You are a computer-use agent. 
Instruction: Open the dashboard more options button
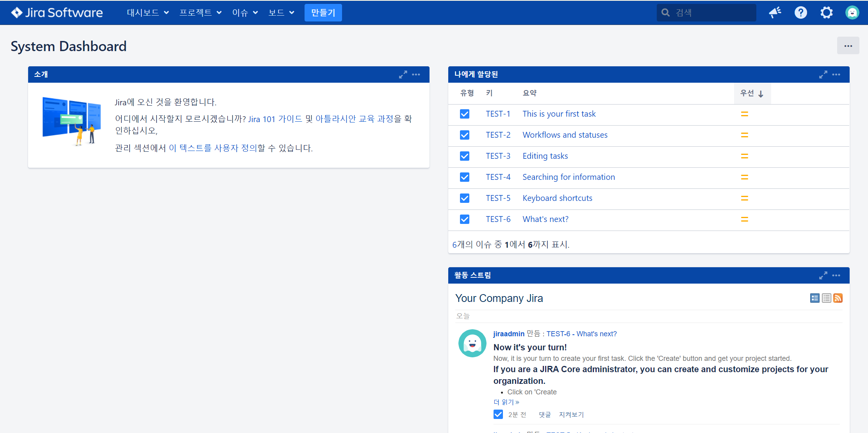[848, 46]
